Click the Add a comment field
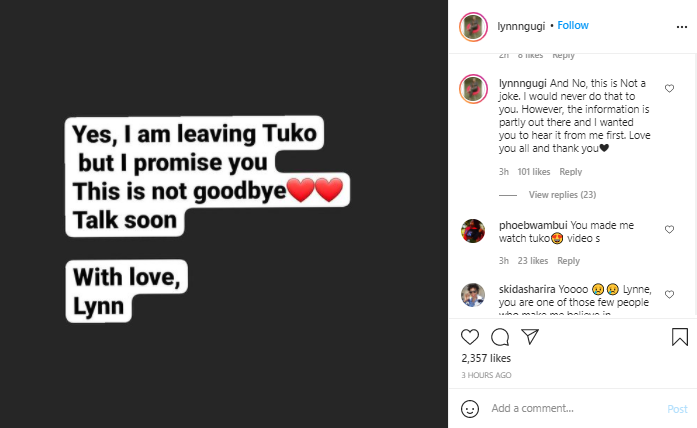 pos(576,408)
